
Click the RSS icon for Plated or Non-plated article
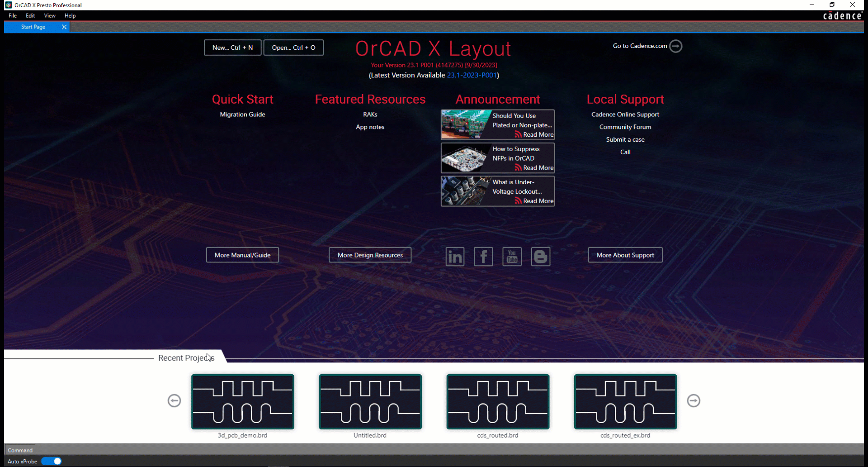(x=518, y=134)
